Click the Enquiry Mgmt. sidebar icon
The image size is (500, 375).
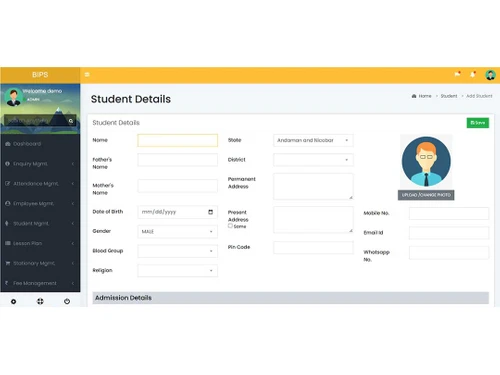8,164
